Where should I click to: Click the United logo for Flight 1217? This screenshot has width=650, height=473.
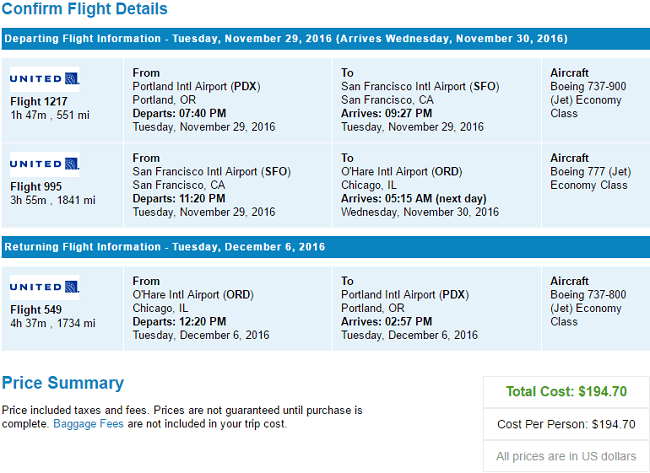(x=44, y=79)
